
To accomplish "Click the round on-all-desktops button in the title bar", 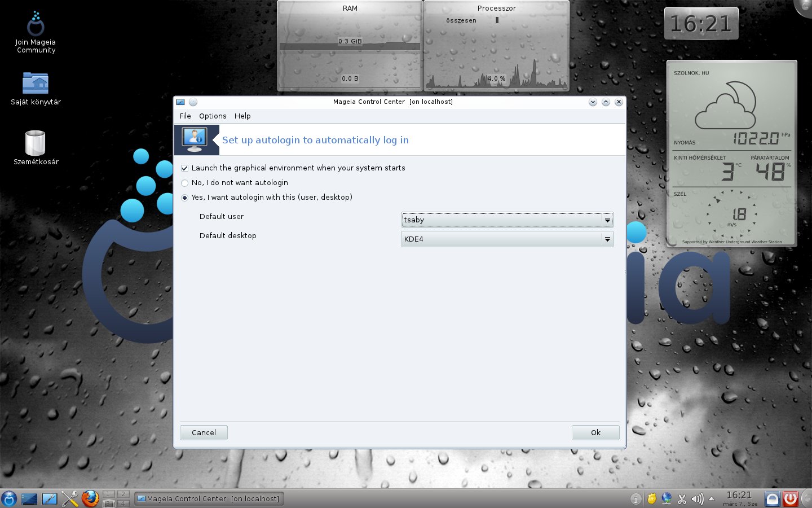I will pos(193,102).
